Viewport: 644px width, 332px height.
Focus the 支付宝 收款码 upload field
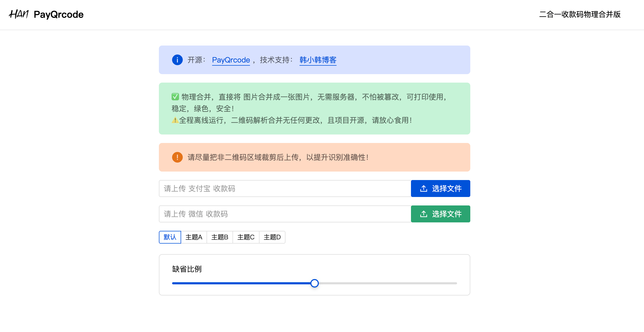285,189
